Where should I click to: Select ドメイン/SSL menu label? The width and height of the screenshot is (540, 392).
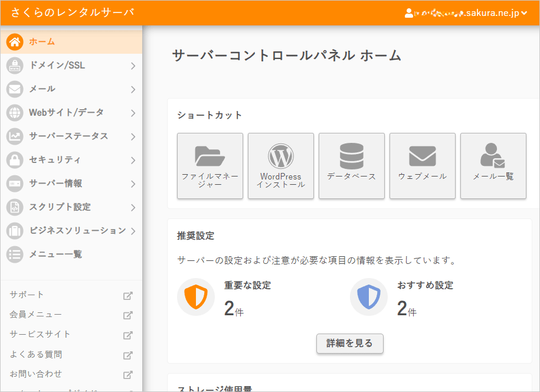pos(57,65)
